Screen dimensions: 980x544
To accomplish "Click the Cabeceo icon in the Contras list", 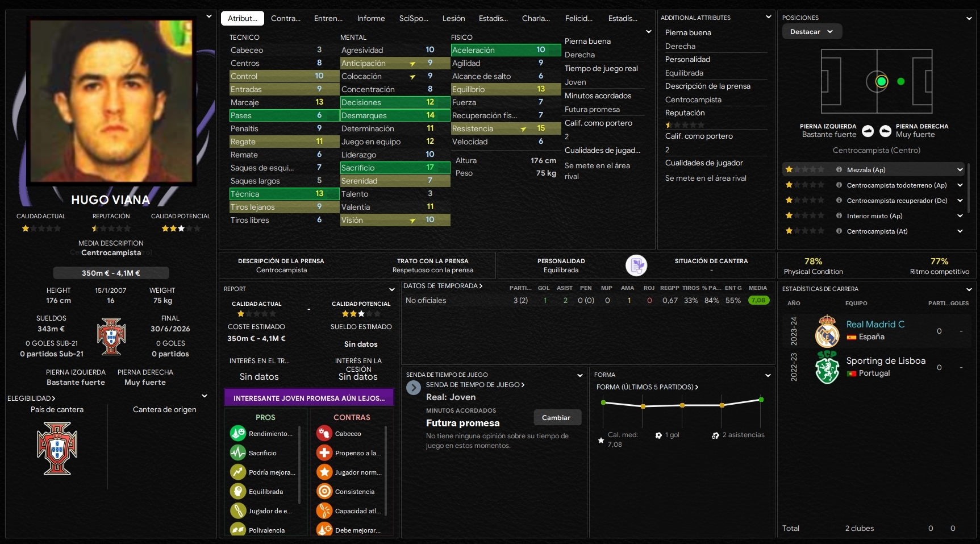I will click(x=324, y=434).
